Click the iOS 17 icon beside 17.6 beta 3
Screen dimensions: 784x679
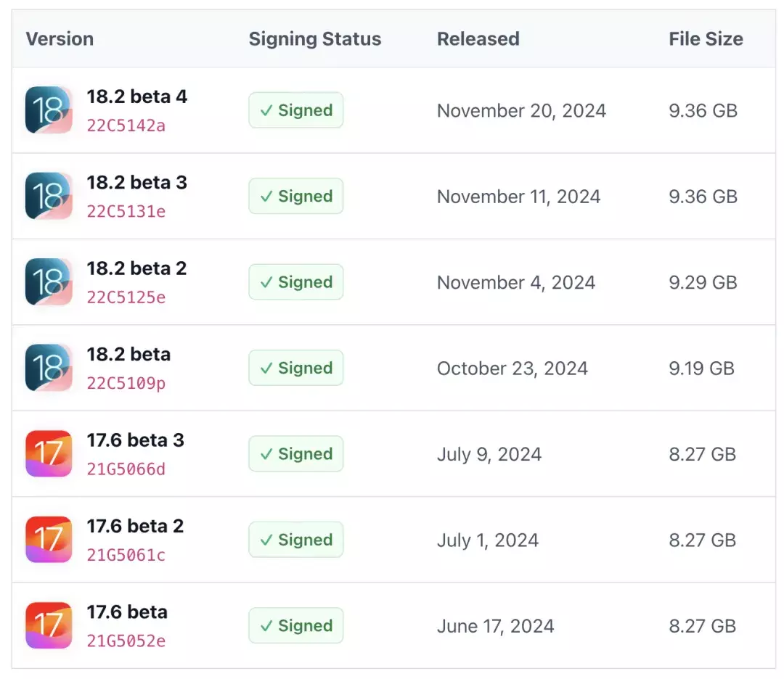tap(49, 454)
